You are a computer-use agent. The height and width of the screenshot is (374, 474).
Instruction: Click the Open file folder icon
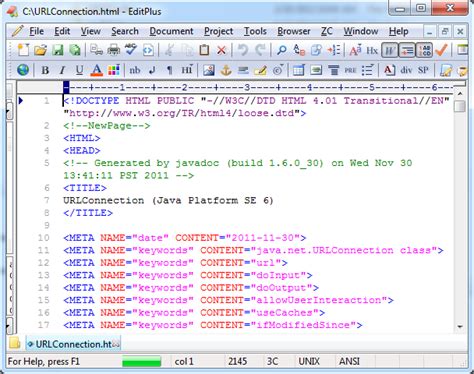pyautogui.click(x=40, y=50)
